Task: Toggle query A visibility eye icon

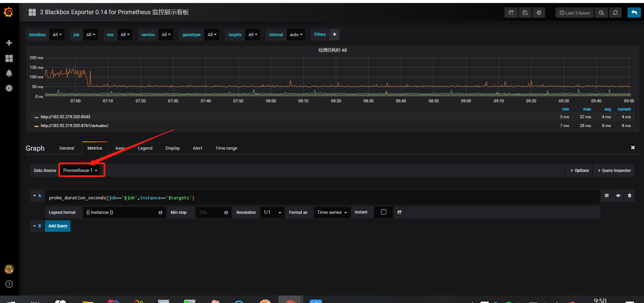Action: 618,196
